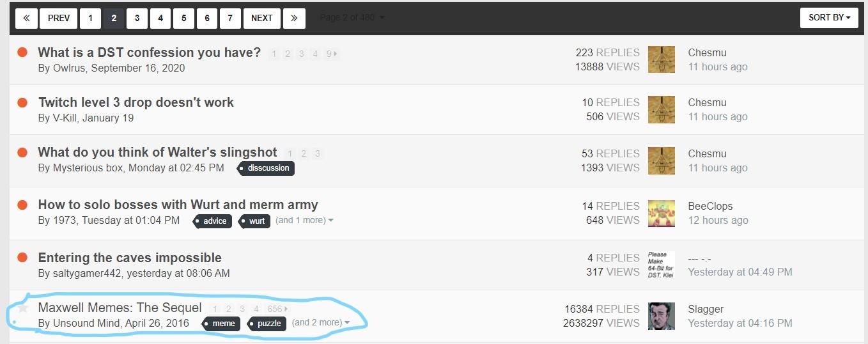
Task: Go to page 3 of Maxwell Memes topic
Action: point(242,309)
